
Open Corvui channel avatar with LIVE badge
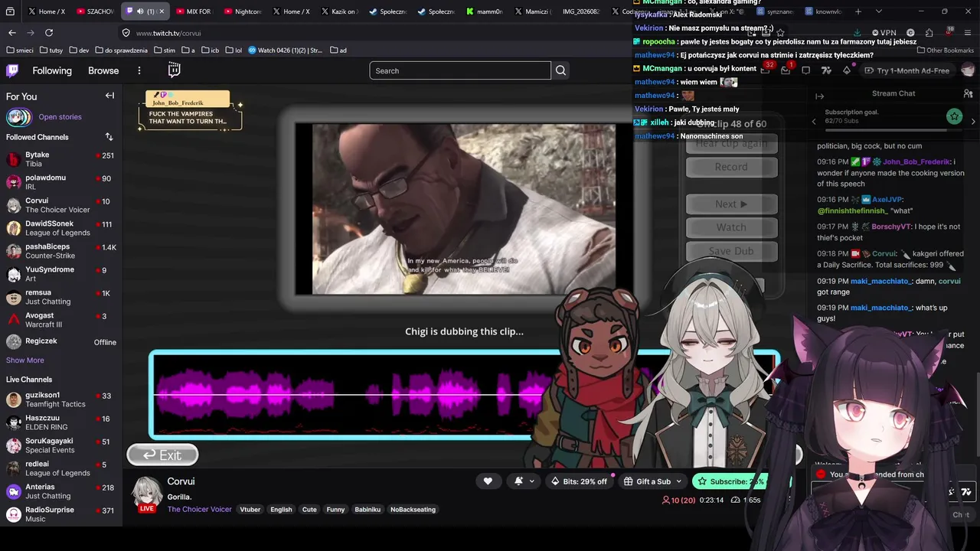tap(147, 494)
